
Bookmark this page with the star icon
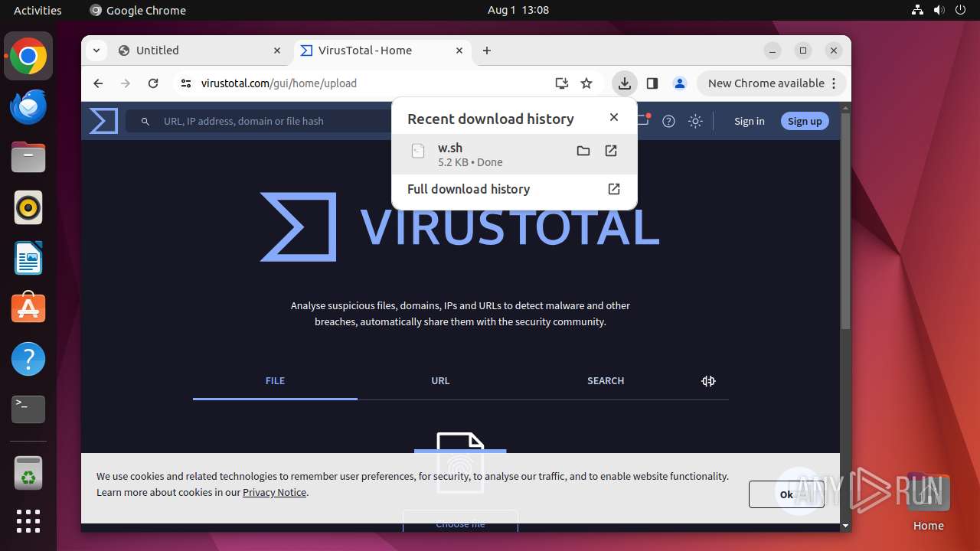point(586,83)
